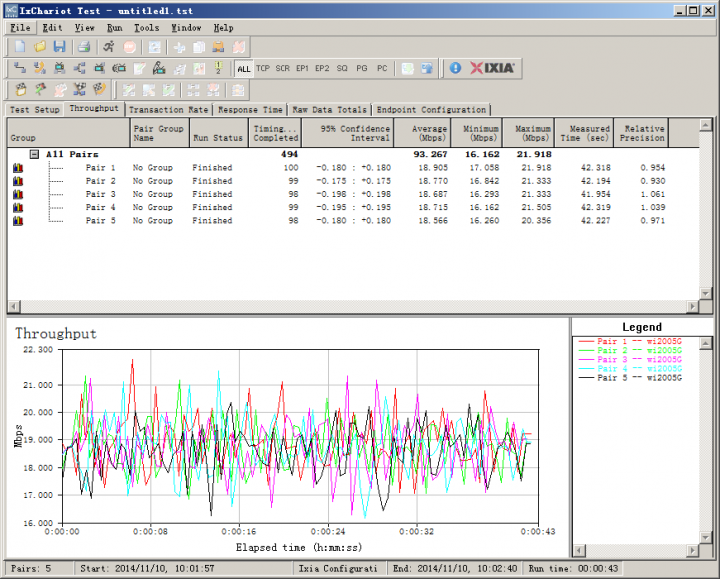The width and height of the screenshot is (720, 579).
Task: Save the test with floppy icon
Action: 60,46
